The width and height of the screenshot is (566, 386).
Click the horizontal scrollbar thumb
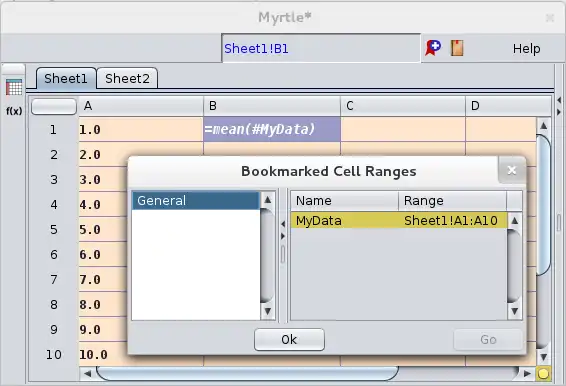[248, 373]
